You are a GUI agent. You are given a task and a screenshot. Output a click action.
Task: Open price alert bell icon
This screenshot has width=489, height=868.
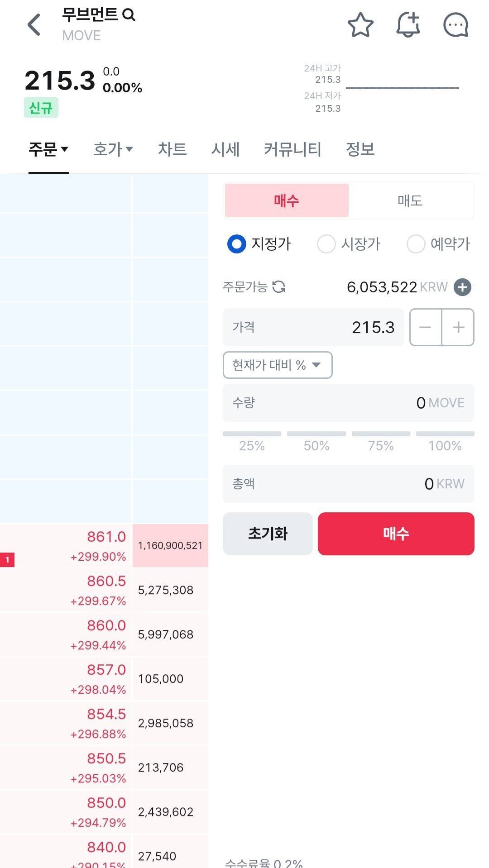tap(407, 26)
